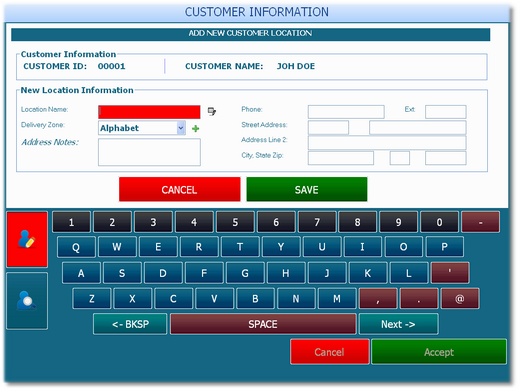Tap the Z key
The width and height of the screenshot is (520, 392).
click(92, 298)
